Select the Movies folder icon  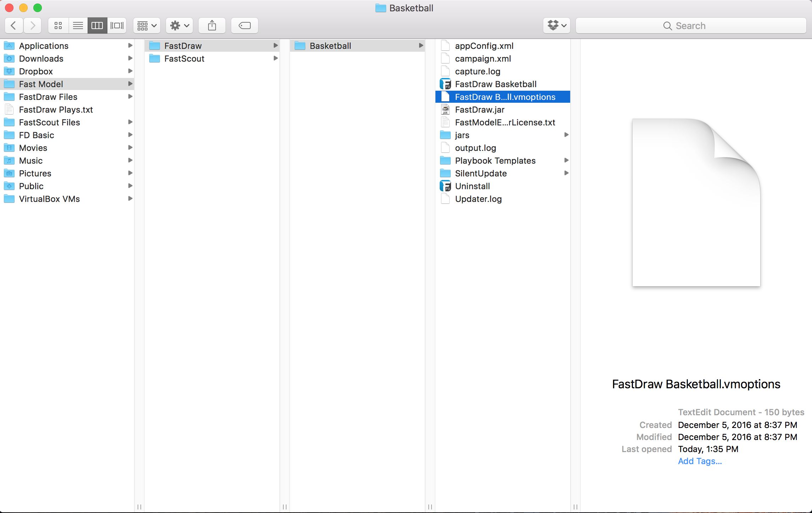pyautogui.click(x=9, y=148)
